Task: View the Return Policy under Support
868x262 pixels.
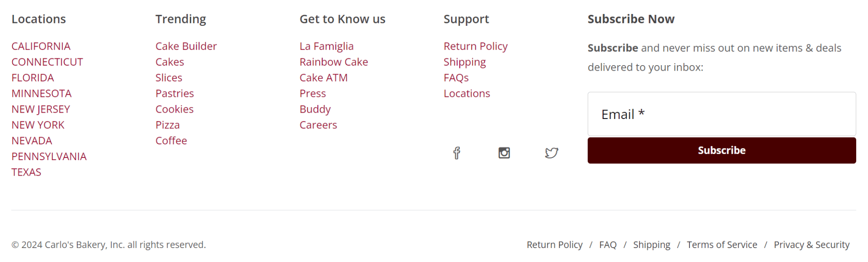Action: click(x=476, y=46)
